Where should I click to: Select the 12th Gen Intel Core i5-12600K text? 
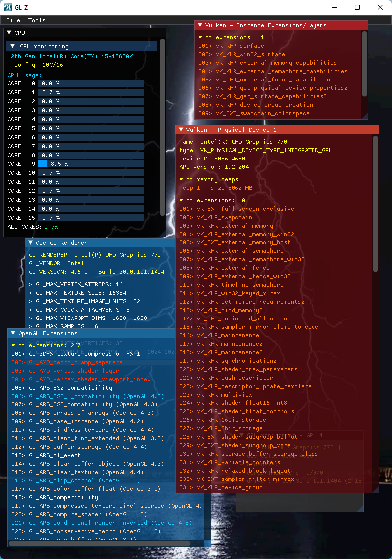point(70,56)
